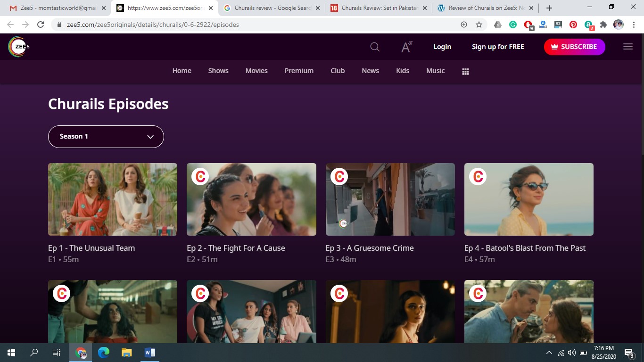This screenshot has height=362, width=644.
Task: Open Task View on the taskbar
Action: tap(56, 353)
